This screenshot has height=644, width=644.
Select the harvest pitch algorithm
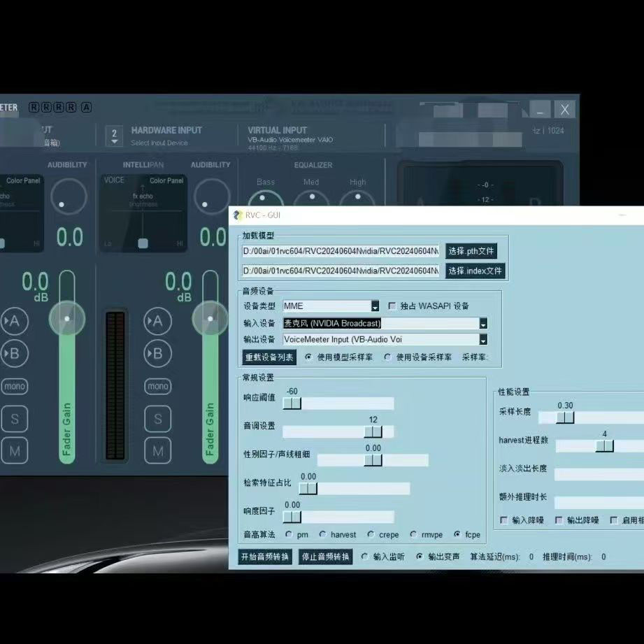tap(322, 534)
